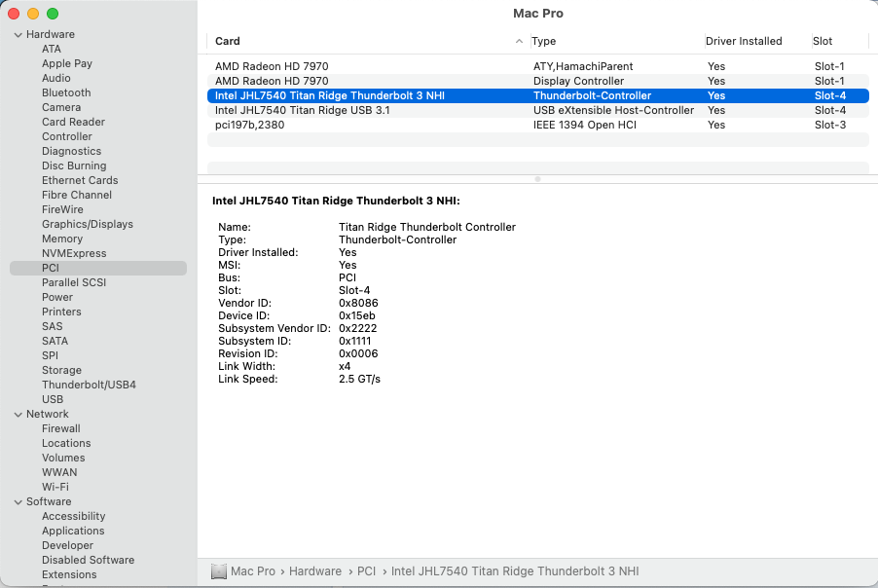This screenshot has width=878, height=588.
Task: Select PCI in the sidebar
Action: coord(98,268)
